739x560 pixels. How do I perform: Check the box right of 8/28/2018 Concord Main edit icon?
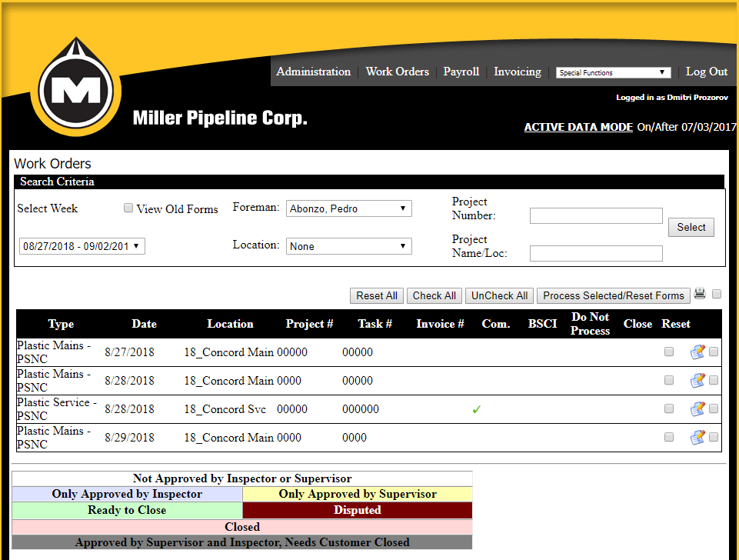[714, 380]
